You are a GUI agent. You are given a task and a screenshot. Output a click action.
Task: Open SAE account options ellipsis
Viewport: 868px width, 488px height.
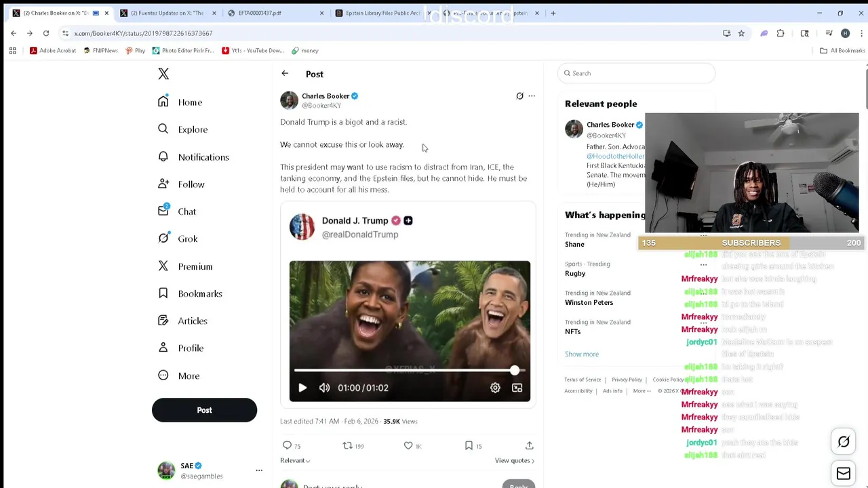(x=258, y=470)
